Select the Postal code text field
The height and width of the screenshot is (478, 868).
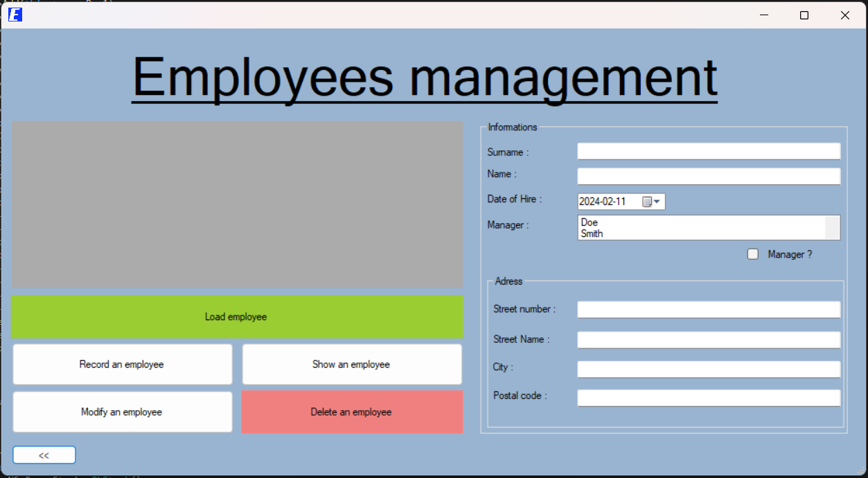[x=708, y=398]
